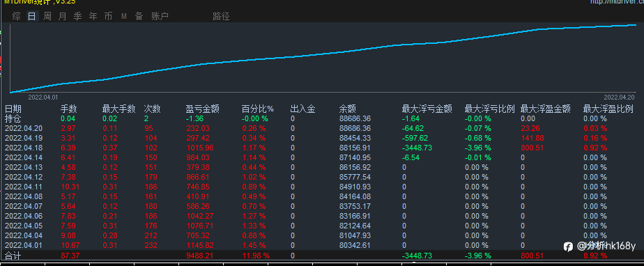Switch to the 账户 account tab
644x266 pixels.
pos(160,17)
